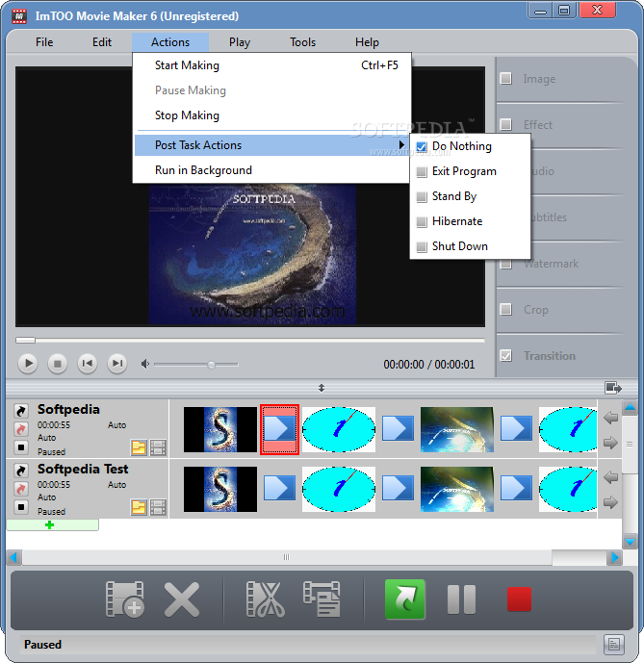This screenshot has width=644, height=663.
Task: Select Run in Background menu item
Action: 271,170
